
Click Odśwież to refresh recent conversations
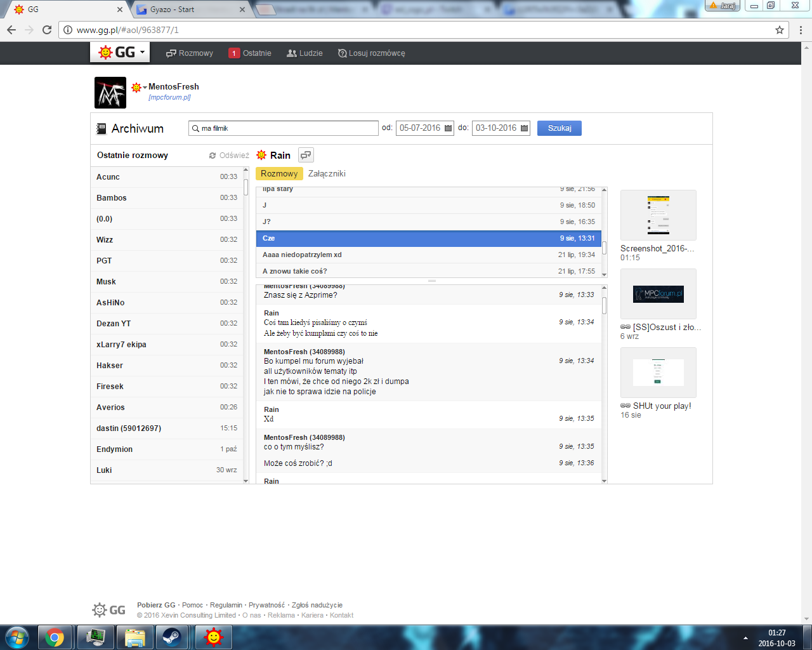[x=229, y=156]
